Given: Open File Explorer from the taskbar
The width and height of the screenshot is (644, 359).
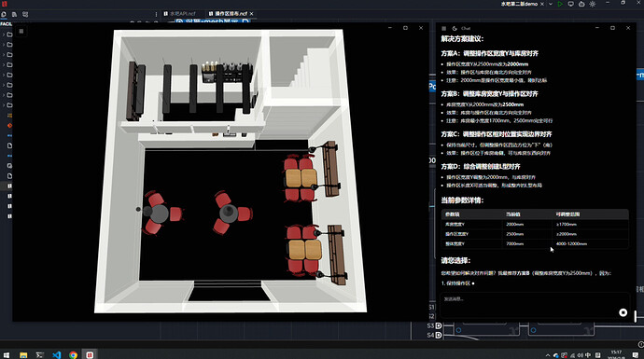Looking at the screenshot, I should pyautogui.click(x=23, y=355).
